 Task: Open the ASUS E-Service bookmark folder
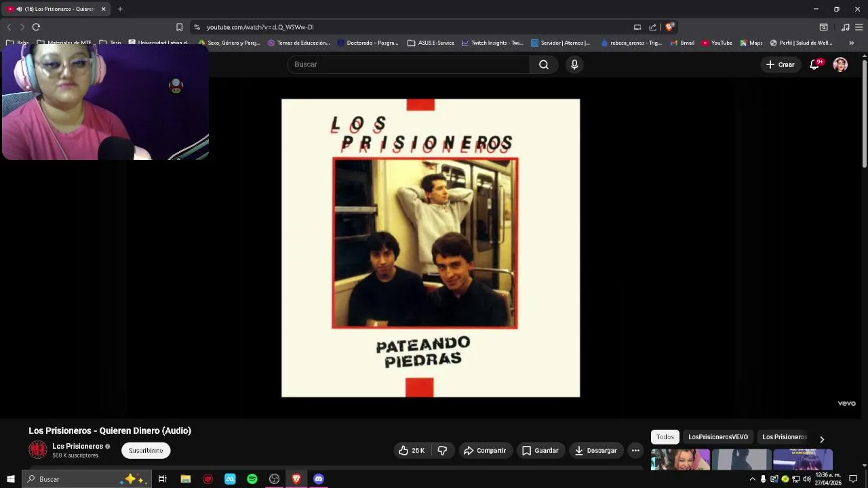click(431, 43)
